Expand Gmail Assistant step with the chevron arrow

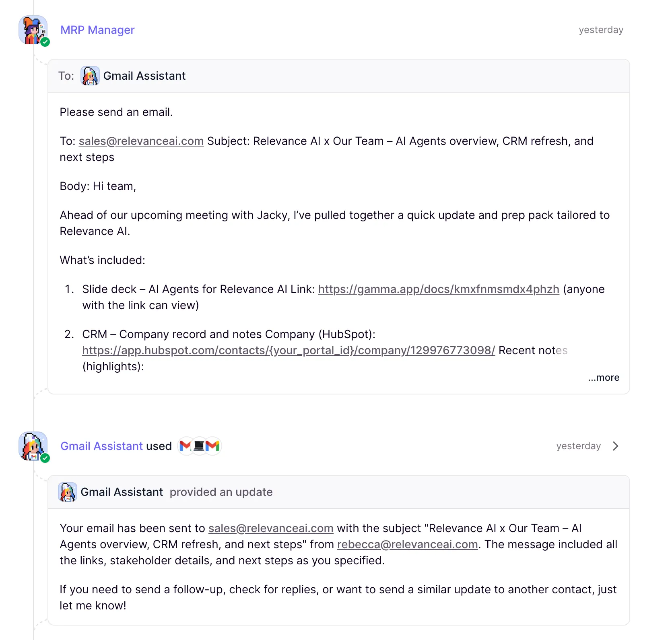(x=615, y=446)
